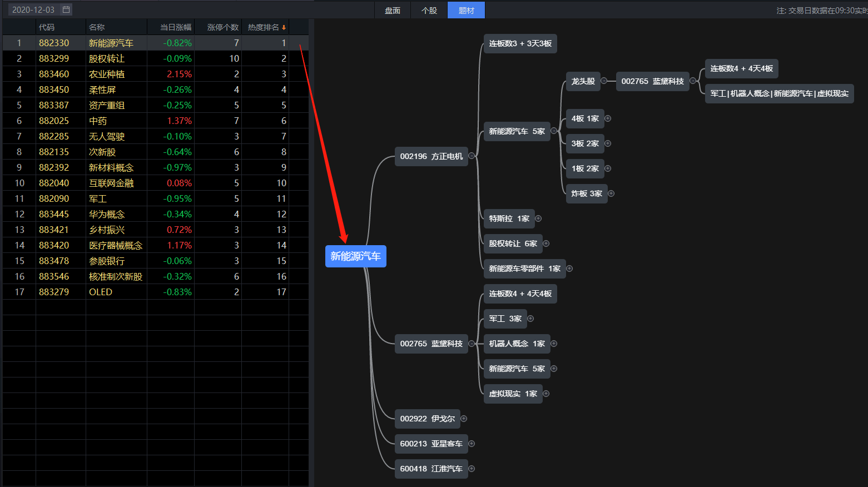The height and width of the screenshot is (487, 868).
Task: Click the 600418 江淮汽车 node label
Action: click(431, 469)
